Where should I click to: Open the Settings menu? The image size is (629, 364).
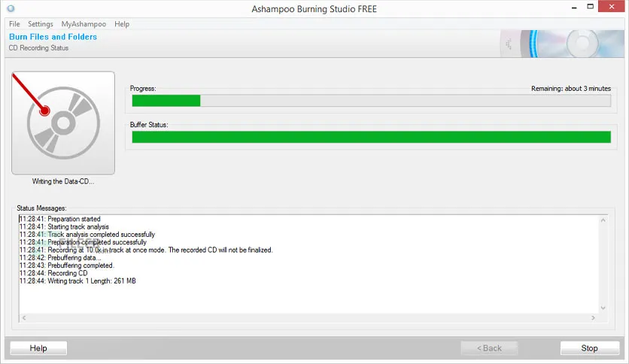click(x=41, y=24)
